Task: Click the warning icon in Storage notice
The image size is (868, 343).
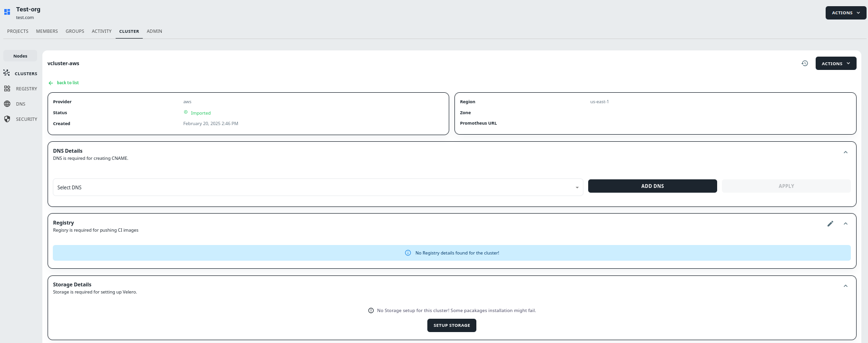Action: click(x=371, y=311)
